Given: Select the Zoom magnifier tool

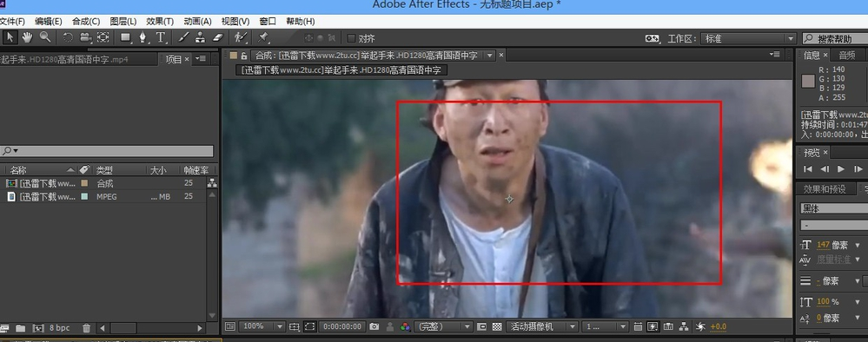Looking at the screenshot, I should click(x=45, y=37).
